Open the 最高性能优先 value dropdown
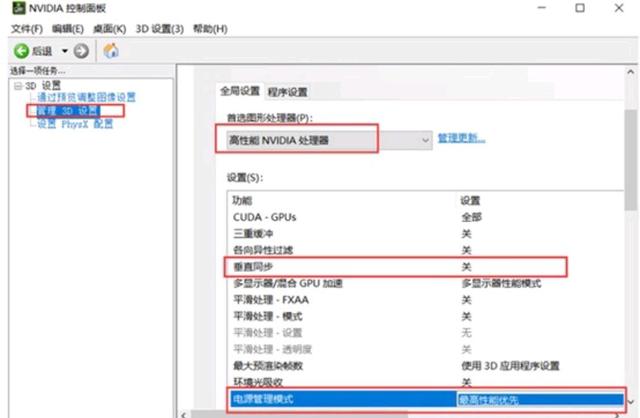 pos(540,399)
